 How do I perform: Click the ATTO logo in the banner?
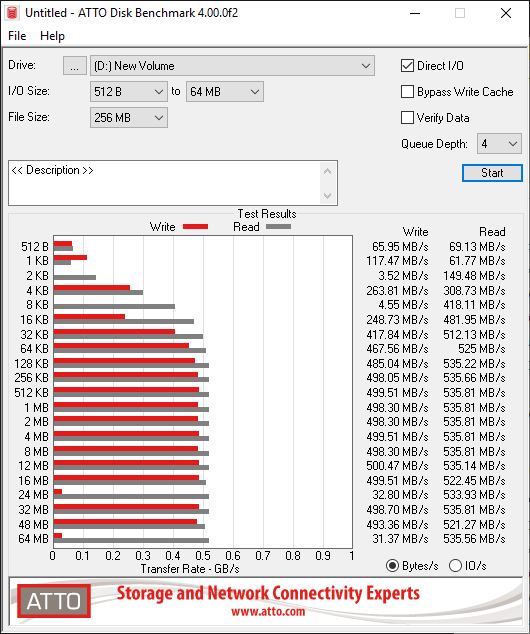54,601
